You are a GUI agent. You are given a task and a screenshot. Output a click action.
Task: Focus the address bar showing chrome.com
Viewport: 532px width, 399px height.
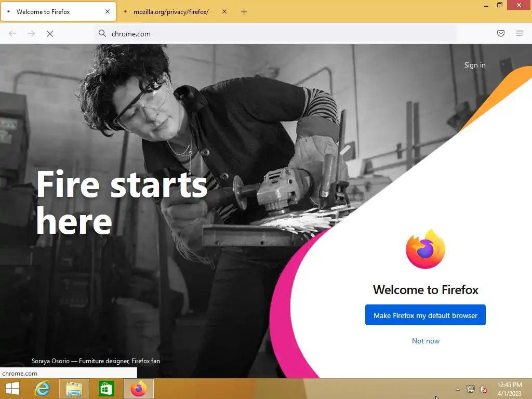(x=276, y=34)
